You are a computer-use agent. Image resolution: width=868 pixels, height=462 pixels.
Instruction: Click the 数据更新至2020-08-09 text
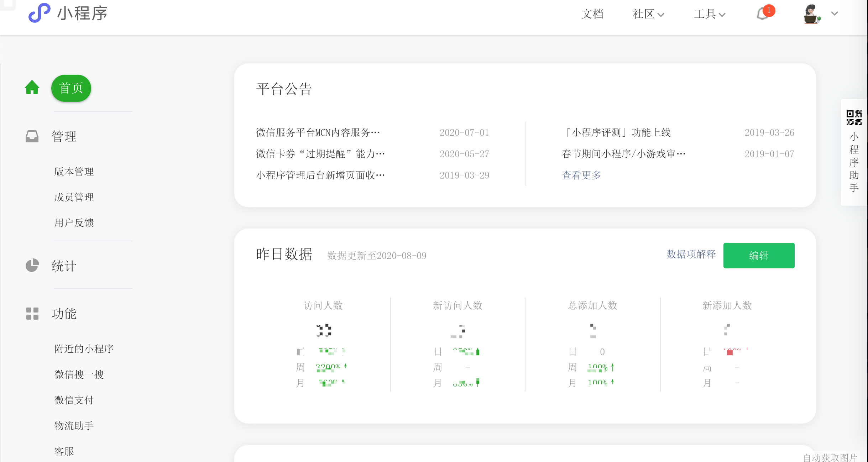377,256
